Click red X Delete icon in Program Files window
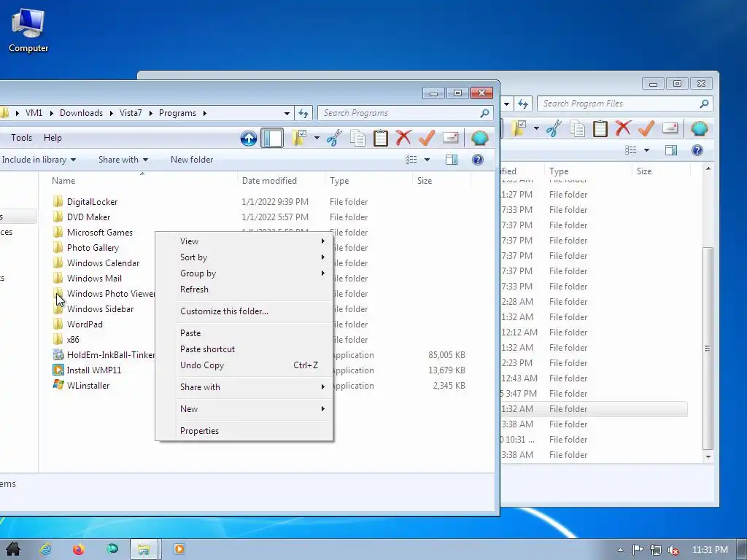The height and width of the screenshot is (560, 747). 623,128
